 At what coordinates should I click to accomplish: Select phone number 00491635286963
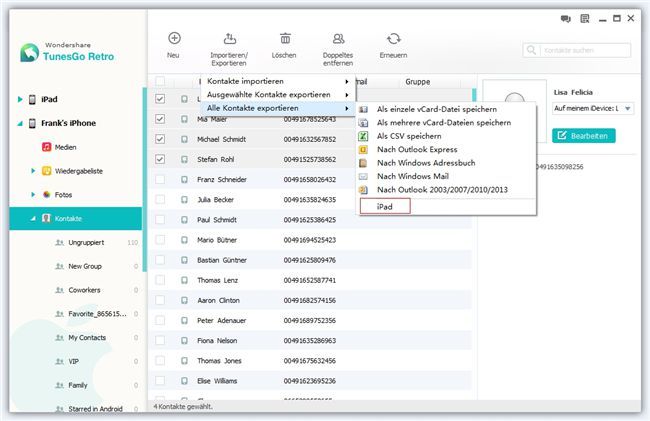click(x=309, y=341)
